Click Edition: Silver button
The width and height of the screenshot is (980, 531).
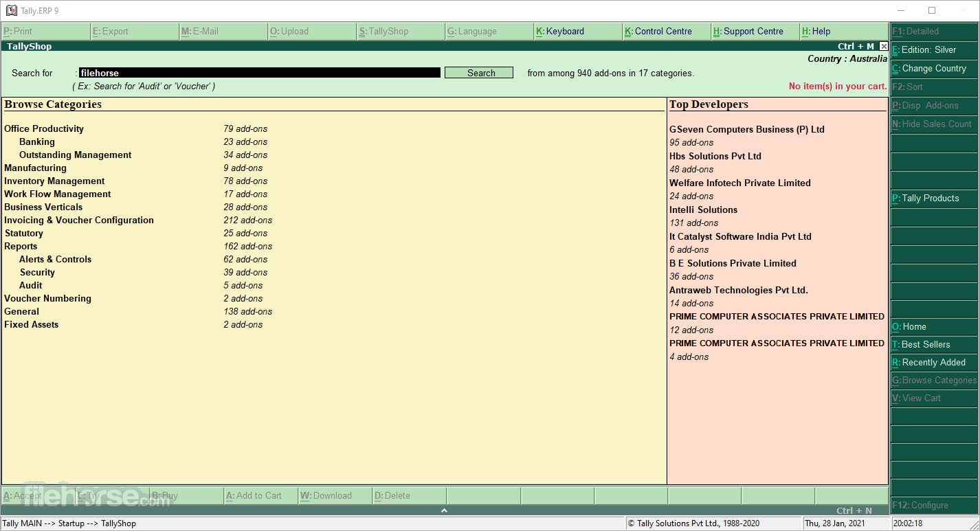pyautogui.click(x=934, y=50)
